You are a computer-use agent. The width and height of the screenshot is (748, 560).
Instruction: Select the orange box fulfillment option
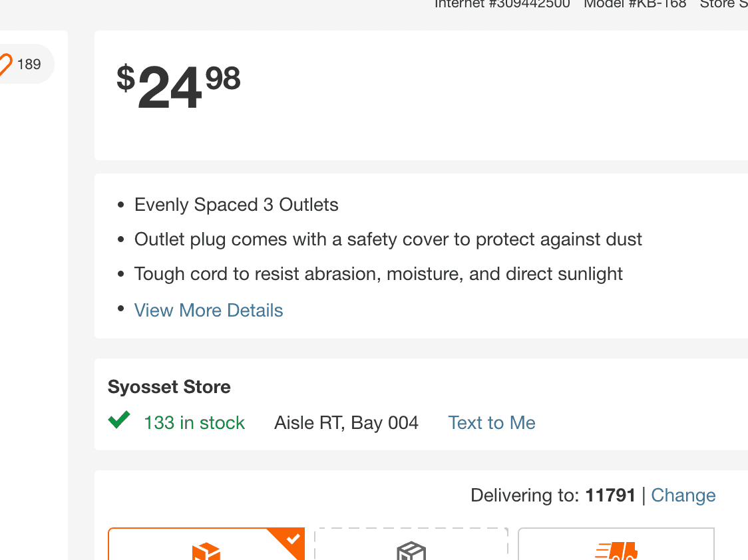coord(206,544)
